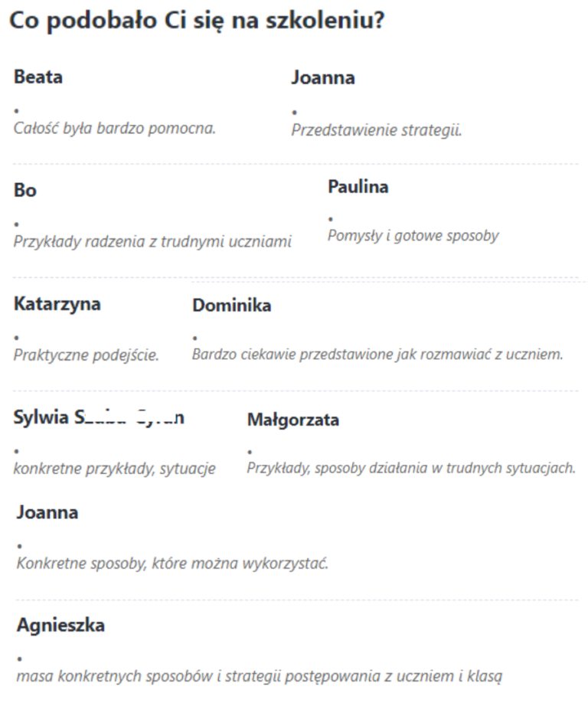Click "Przykłady radzenia z trudnymi uczniami" comment
Viewport: 588px width, 706px height.
tap(152, 242)
